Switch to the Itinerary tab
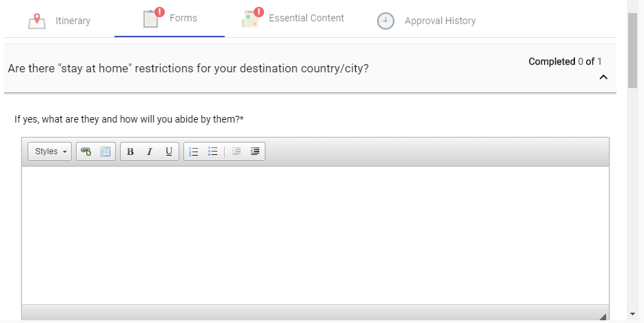Image resolution: width=644 pixels, height=323 pixels. pyautogui.click(x=59, y=21)
